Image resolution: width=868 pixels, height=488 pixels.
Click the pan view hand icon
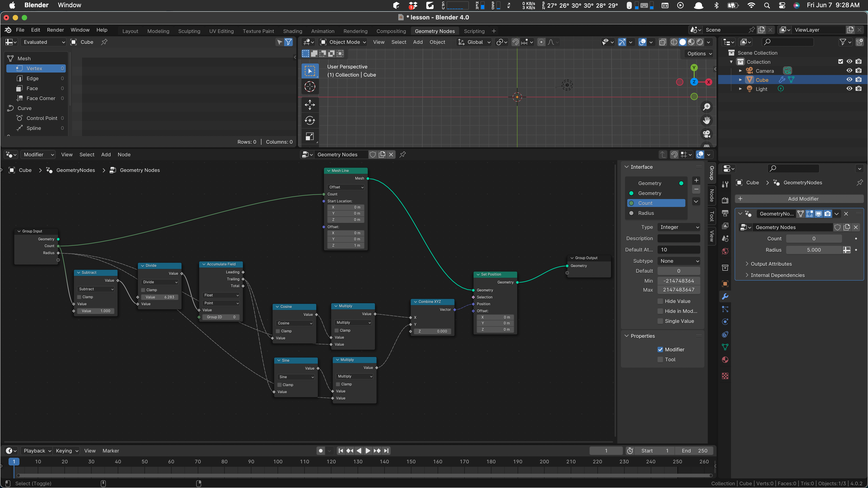point(707,120)
